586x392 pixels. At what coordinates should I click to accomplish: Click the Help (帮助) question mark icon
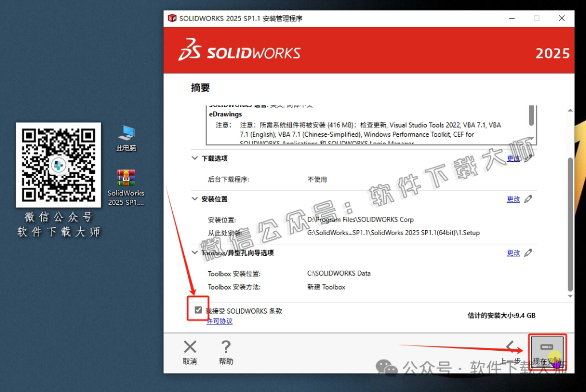click(x=225, y=346)
